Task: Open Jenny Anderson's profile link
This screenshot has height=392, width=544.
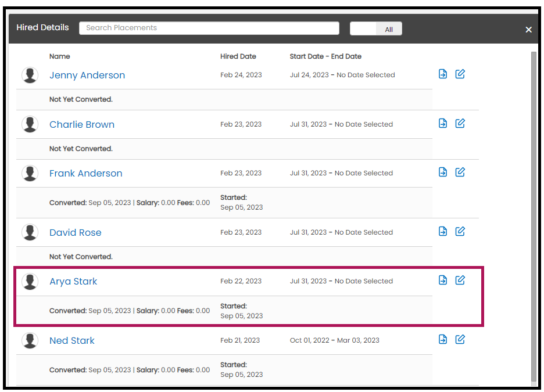Action: pos(87,75)
